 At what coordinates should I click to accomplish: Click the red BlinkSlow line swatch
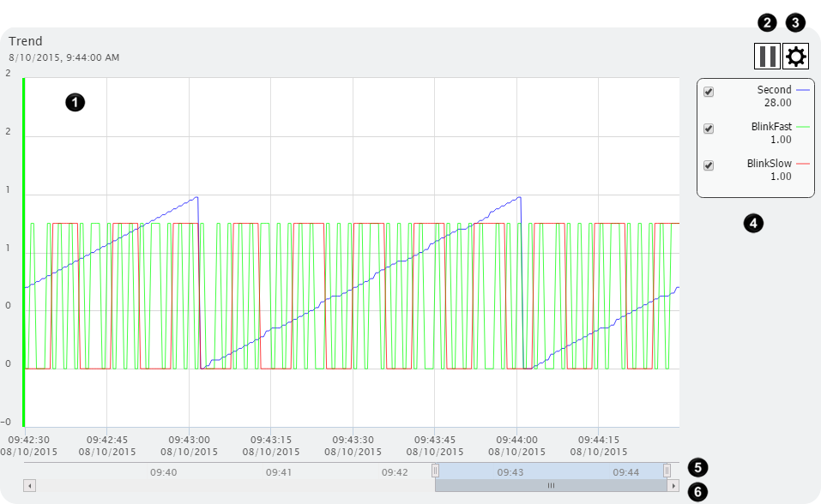coord(803,163)
